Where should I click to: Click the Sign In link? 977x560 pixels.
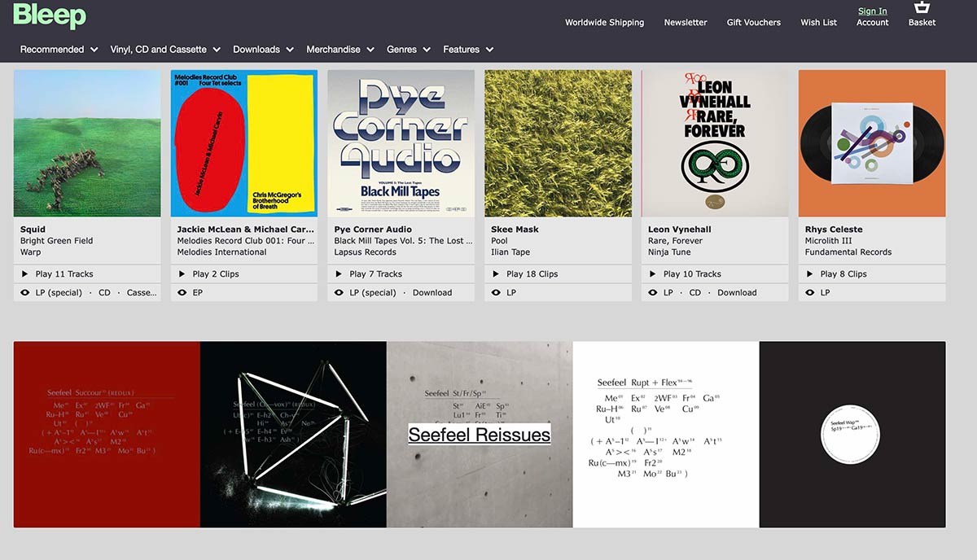click(x=872, y=11)
